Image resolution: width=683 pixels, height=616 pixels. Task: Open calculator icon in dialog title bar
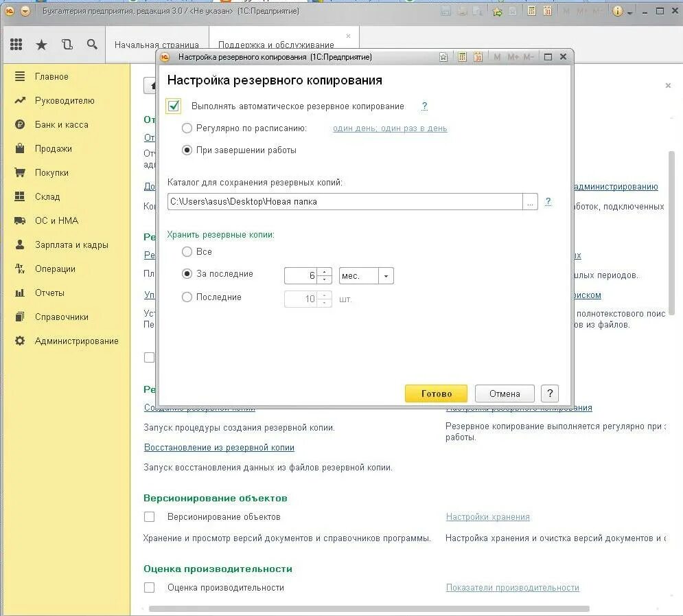462,57
